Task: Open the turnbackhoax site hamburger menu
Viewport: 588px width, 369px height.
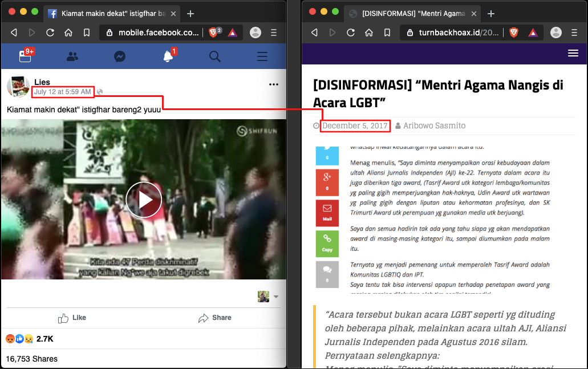Action: (573, 53)
